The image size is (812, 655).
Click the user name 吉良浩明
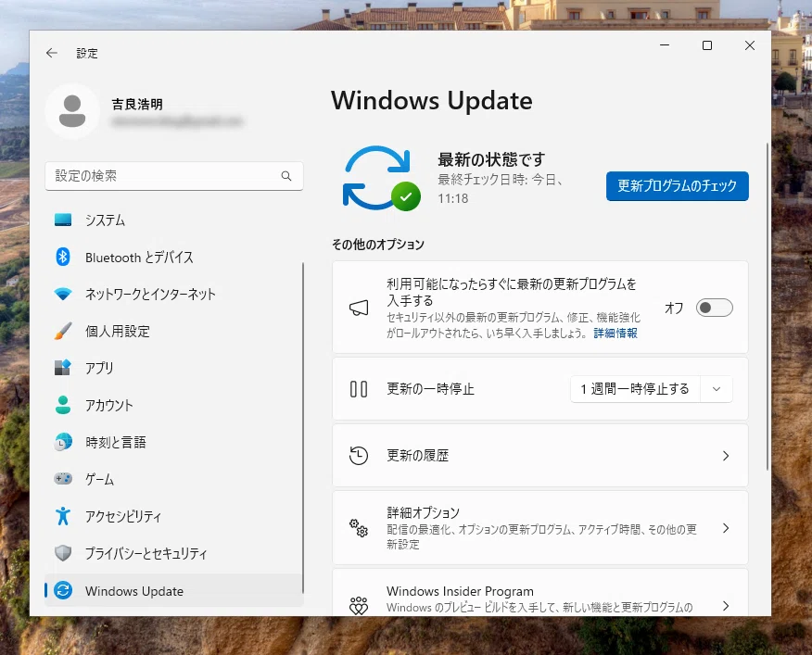coord(137,104)
